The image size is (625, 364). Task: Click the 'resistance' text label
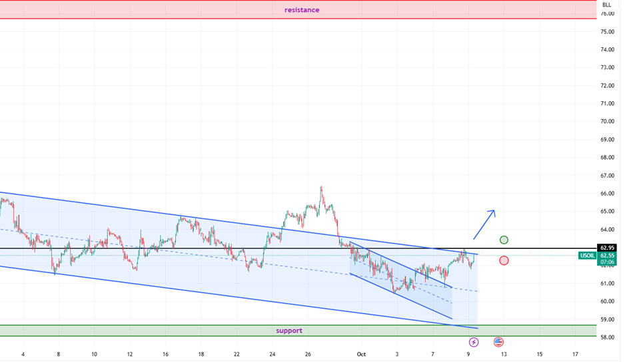coord(302,10)
